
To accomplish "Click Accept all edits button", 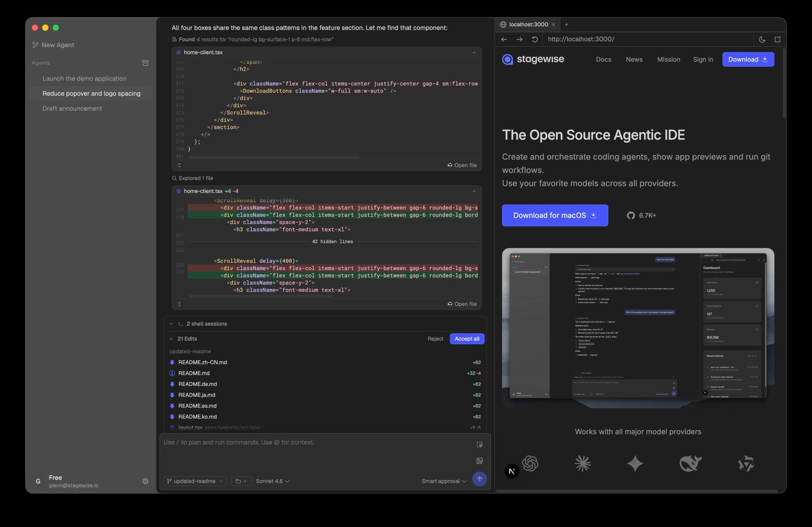I will click(467, 339).
